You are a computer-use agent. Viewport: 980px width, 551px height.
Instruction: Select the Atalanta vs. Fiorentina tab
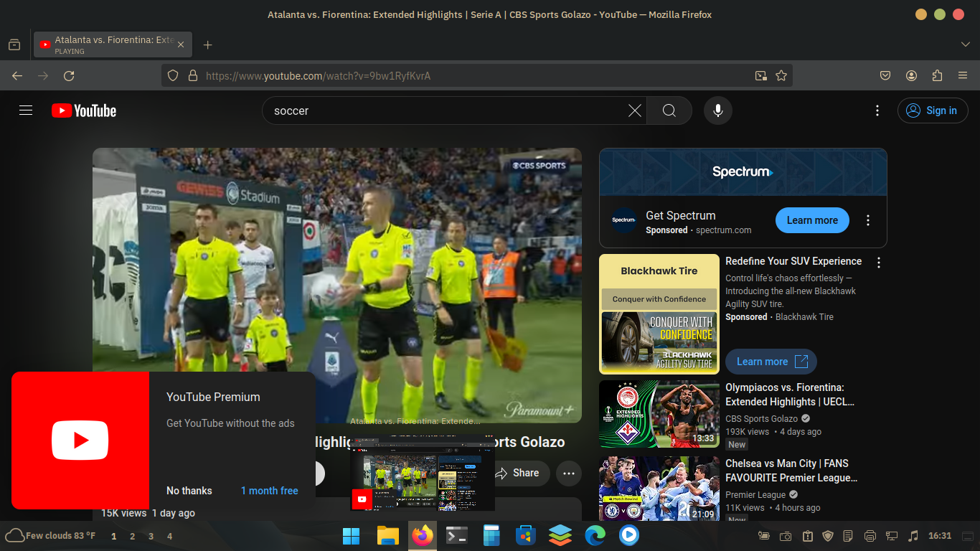tap(113, 44)
